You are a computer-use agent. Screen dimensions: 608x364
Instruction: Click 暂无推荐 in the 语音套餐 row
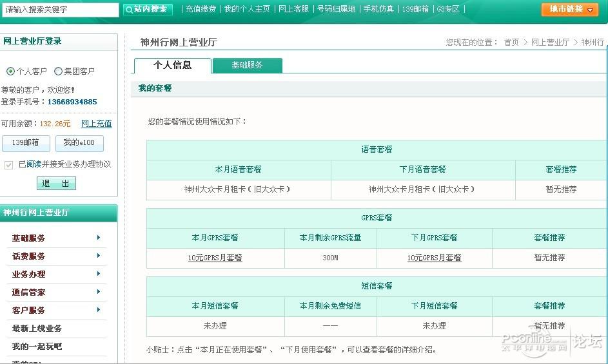pos(561,189)
